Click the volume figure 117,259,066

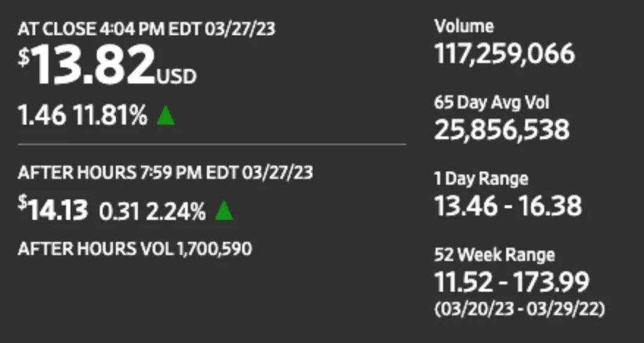(x=504, y=54)
